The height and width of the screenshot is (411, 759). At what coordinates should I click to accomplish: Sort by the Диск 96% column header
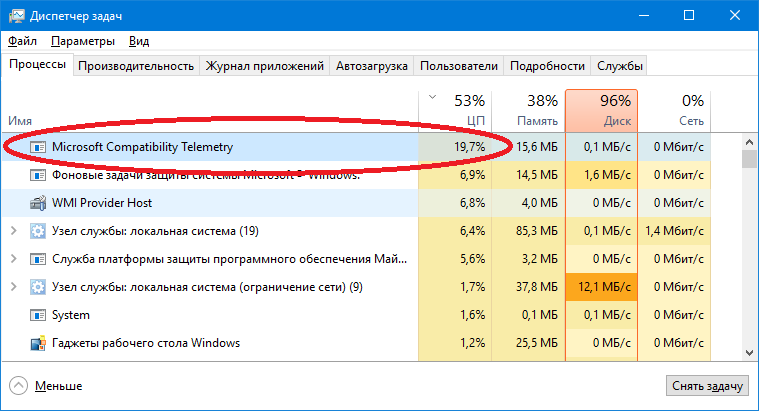pos(601,111)
